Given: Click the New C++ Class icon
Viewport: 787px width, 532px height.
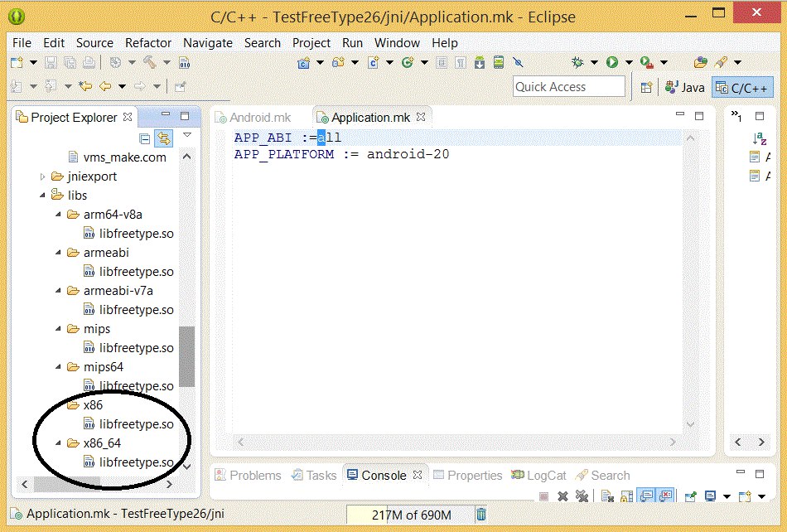Looking at the screenshot, I should tap(374, 63).
